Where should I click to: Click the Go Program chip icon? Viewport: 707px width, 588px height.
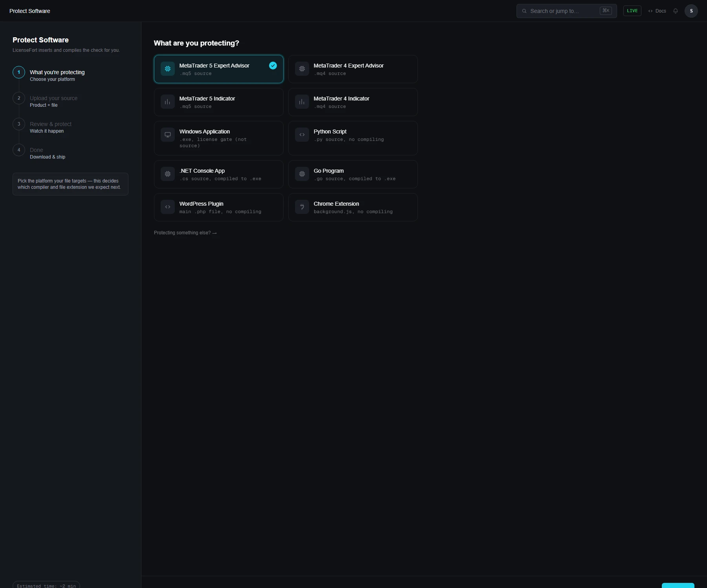[x=302, y=174]
